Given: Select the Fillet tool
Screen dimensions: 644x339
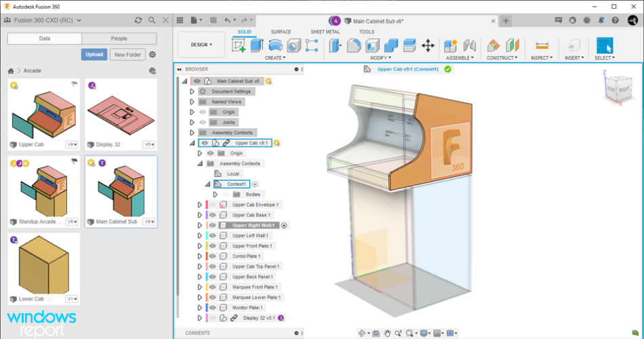Looking at the screenshot, I should tap(354, 45).
